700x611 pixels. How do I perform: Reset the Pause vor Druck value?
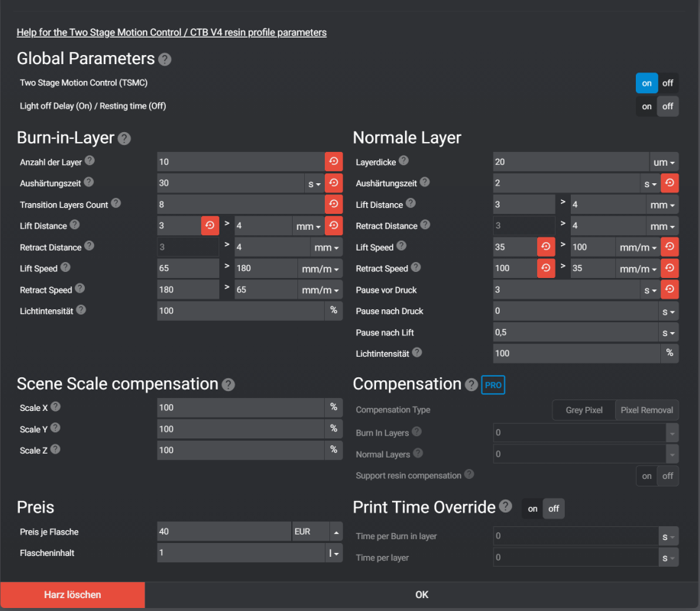coord(670,290)
